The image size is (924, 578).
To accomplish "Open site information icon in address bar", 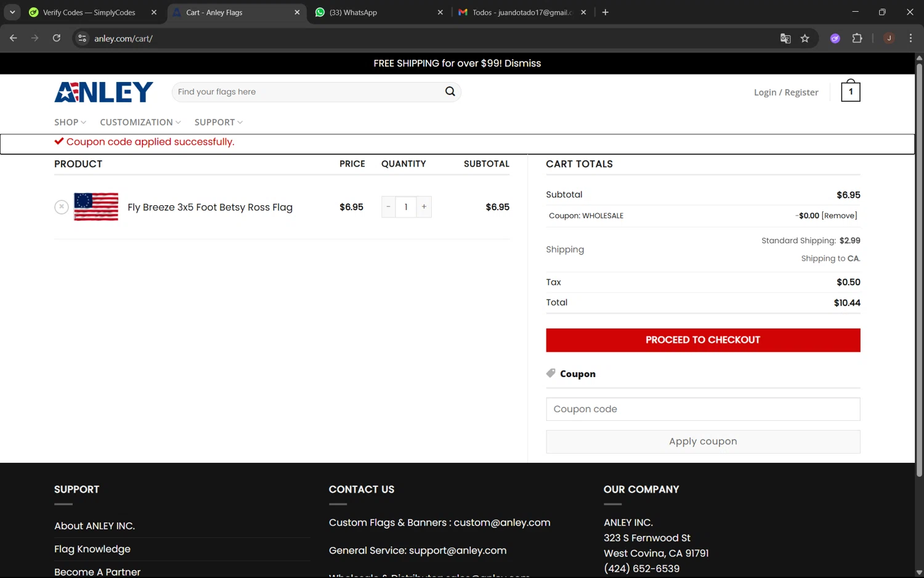I will 82,38.
